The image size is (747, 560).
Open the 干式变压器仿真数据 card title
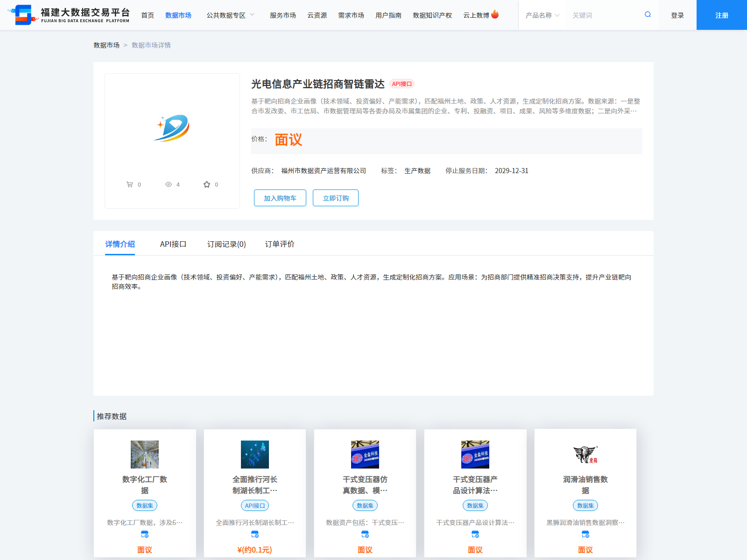coord(365,485)
